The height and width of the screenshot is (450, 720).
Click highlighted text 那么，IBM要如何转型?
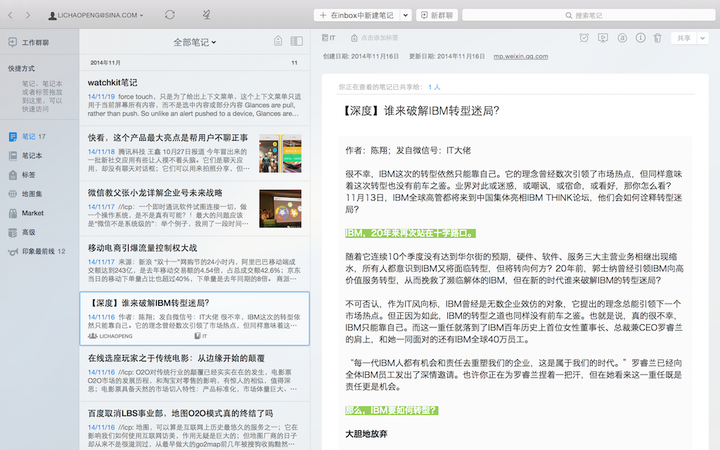tap(392, 410)
